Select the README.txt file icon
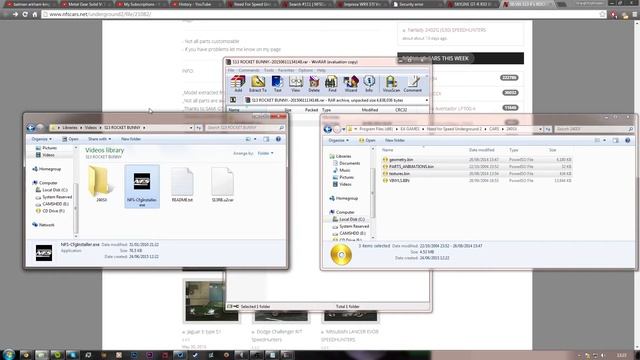This screenshot has height=360, width=640. pyautogui.click(x=182, y=184)
